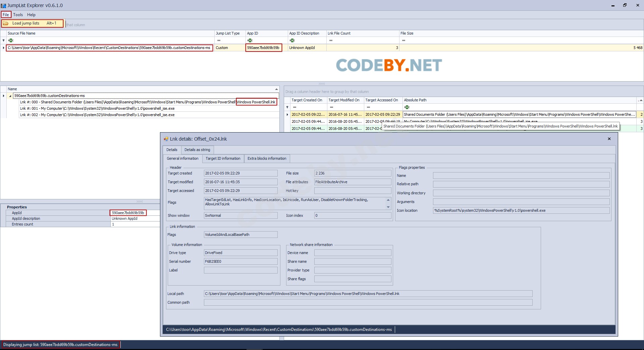This screenshot has height=350, width=644.
Task: Close the Lnk details dialog
Action: tap(609, 139)
